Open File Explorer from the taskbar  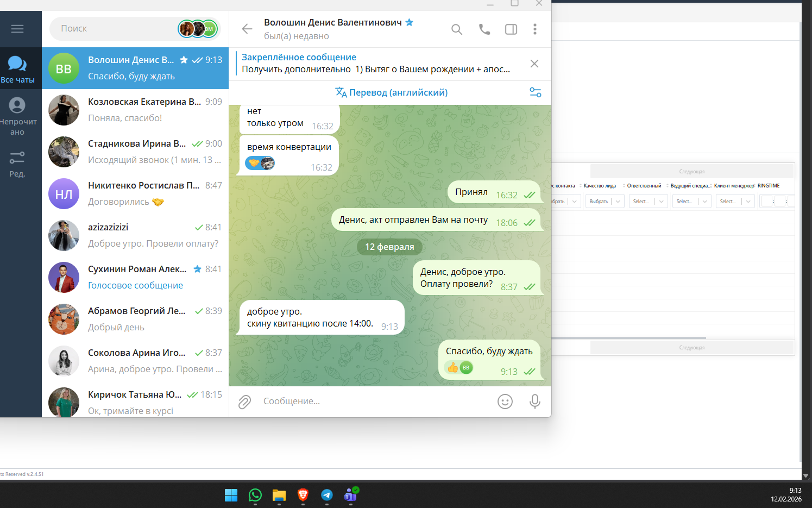pyautogui.click(x=279, y=495)
